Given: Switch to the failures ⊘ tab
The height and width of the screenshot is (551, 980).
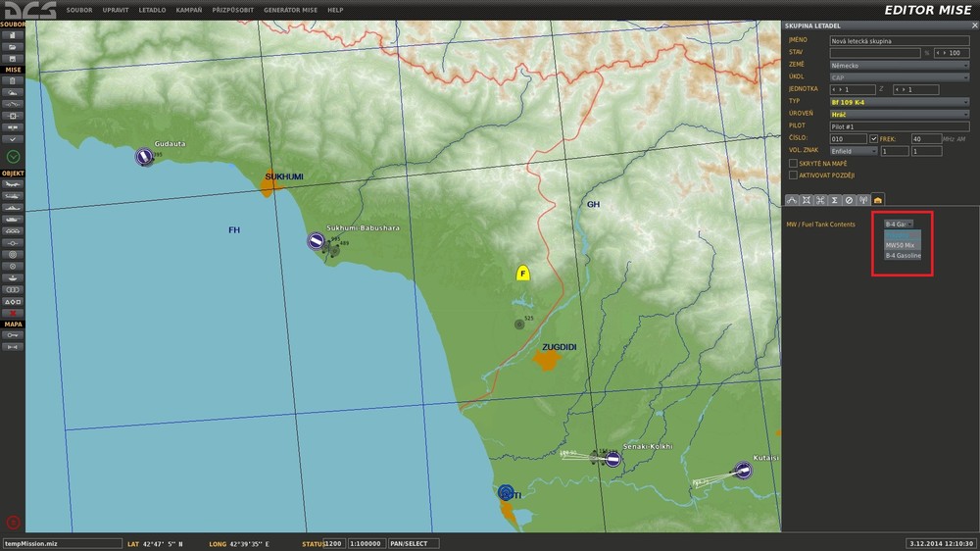Looking at the screenshot, I should (849, 200).
